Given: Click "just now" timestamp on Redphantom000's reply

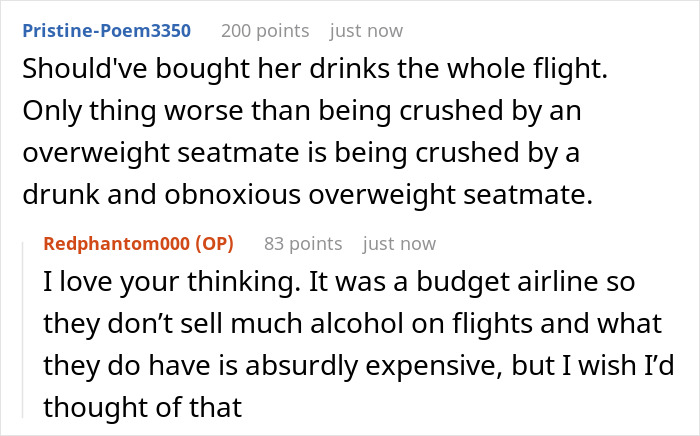Looking at the screenshot, I should coord(399,243).
